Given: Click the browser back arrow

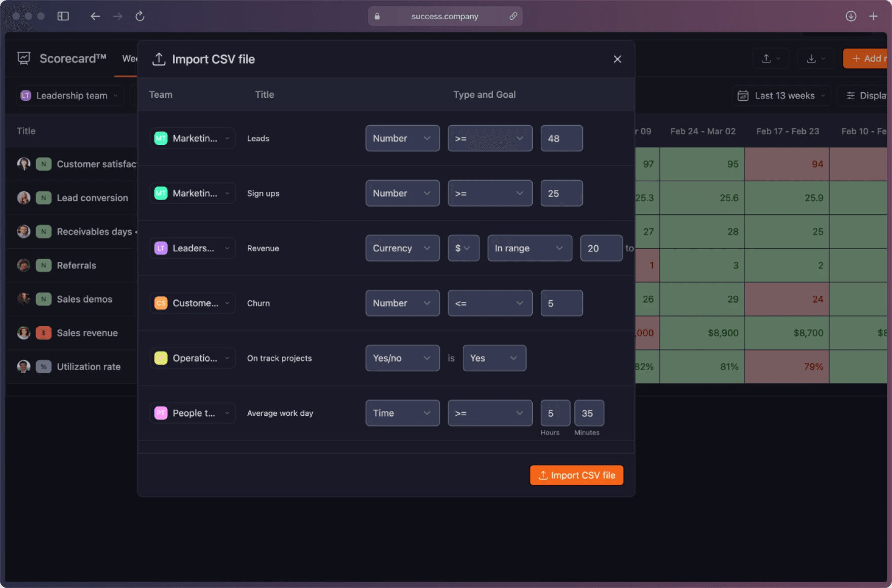Looking at the screenshot, I should tap(95, 16).
